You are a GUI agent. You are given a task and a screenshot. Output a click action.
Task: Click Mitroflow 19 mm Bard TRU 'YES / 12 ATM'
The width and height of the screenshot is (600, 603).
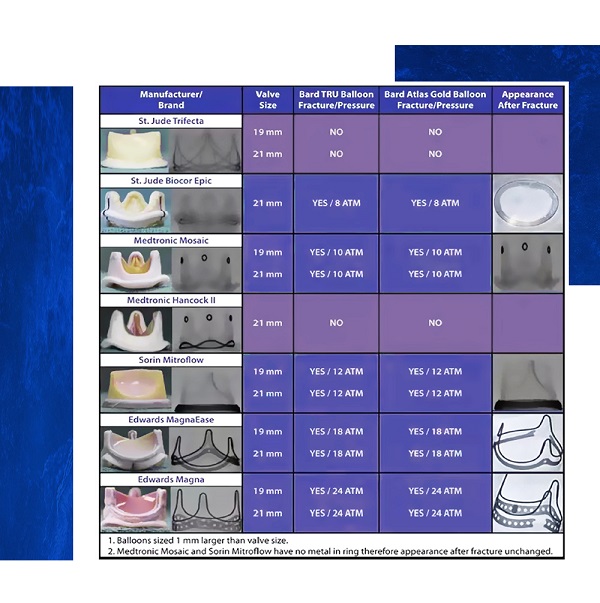pos(336,371)
